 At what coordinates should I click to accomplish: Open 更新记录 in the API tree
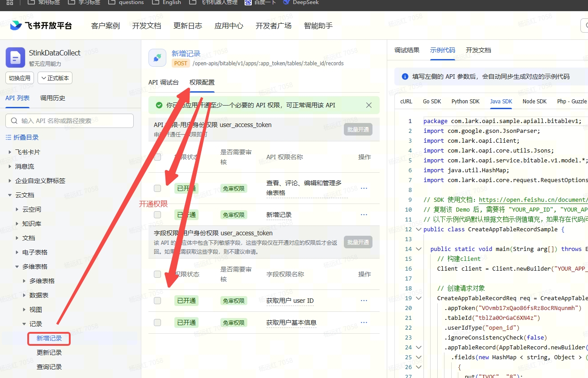[49, 353]
